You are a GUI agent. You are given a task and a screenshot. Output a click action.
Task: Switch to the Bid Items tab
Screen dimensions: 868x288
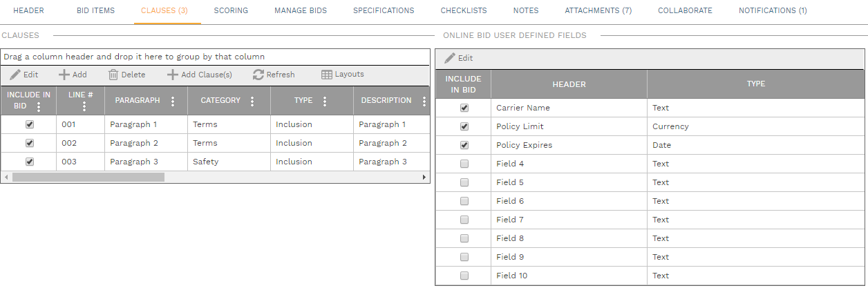pos(95,11)
